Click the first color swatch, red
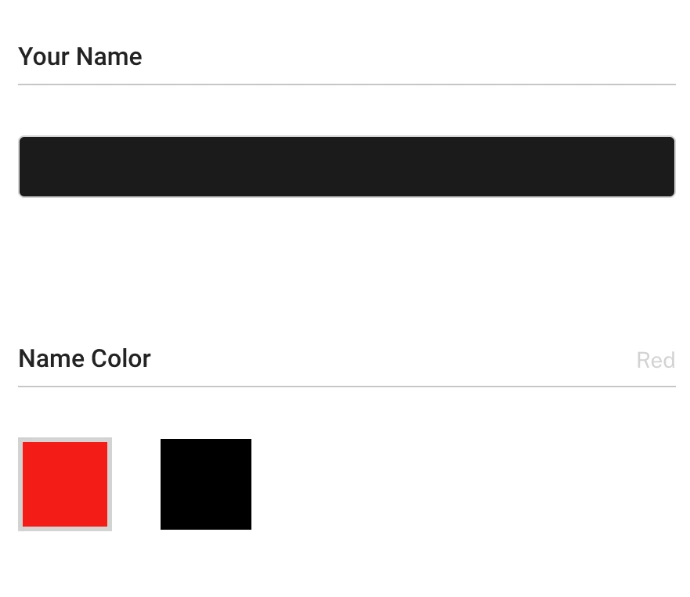The image size is (690, 597). [x=65, y=484]
